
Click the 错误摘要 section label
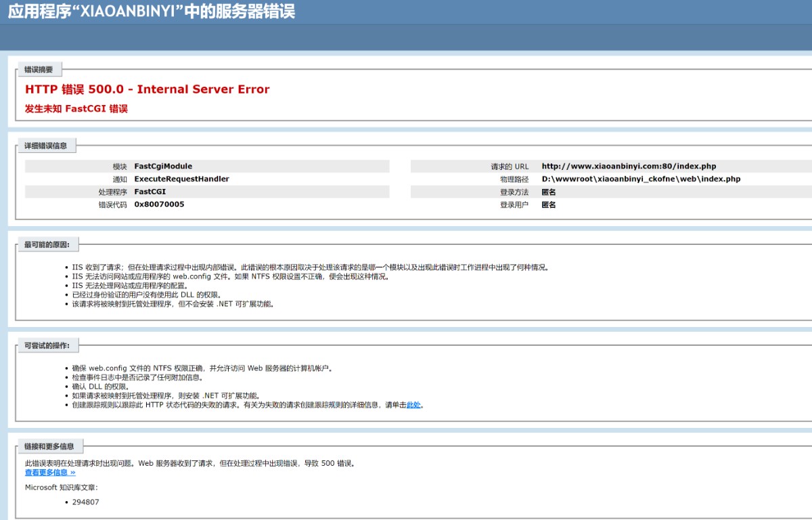tap(39, 70)
